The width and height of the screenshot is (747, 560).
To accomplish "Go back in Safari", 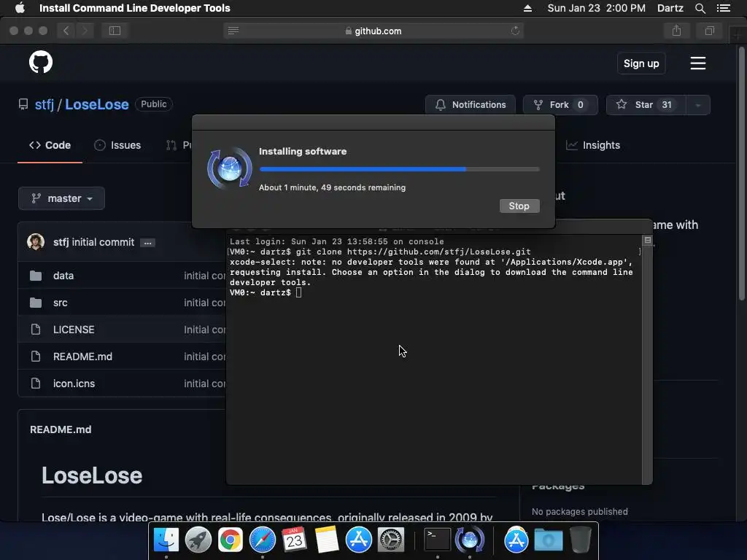I will point(66,31).
